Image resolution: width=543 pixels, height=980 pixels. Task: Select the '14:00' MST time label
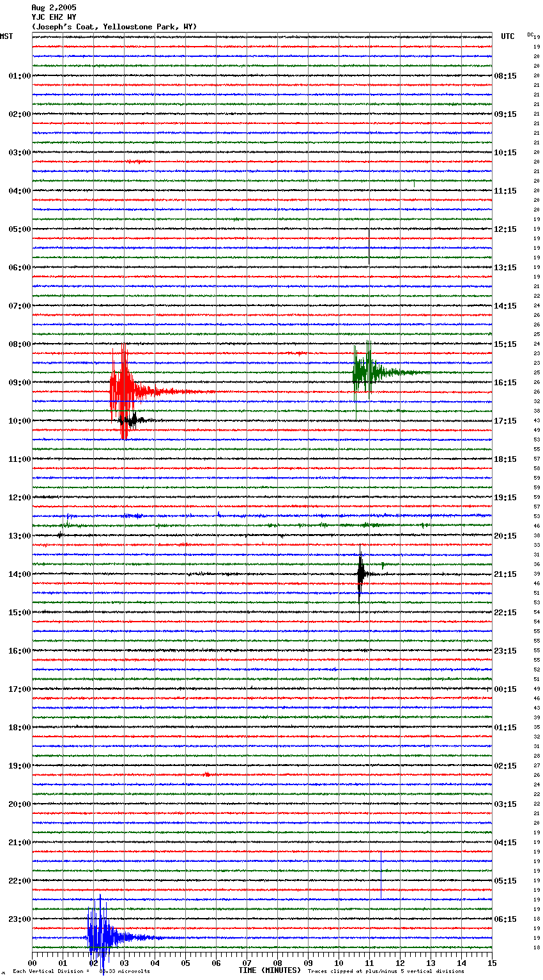tap(20, 574)
